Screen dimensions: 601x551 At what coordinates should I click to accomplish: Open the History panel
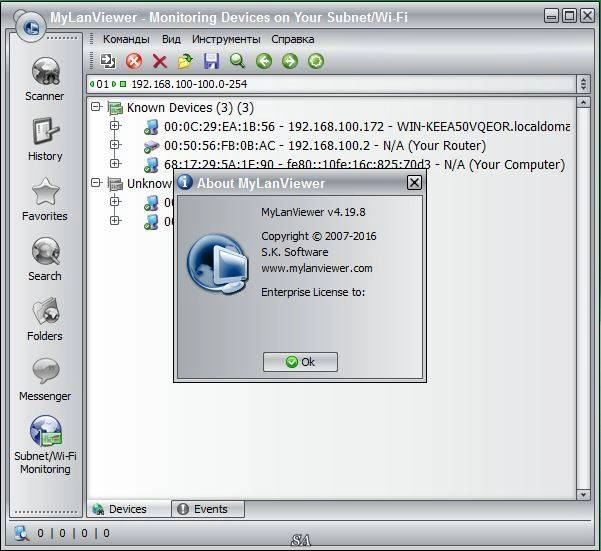pyautogui.click(x=45, y=139)
